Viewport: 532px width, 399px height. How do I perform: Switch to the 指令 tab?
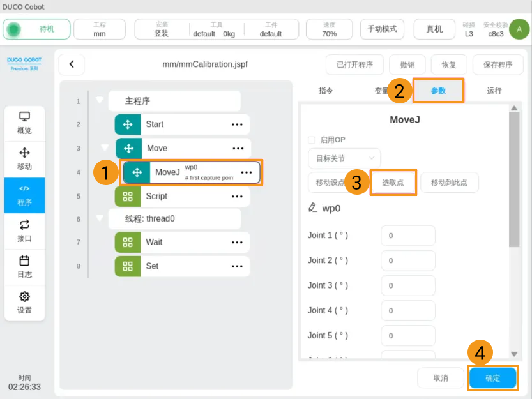pyautogui.click(x=326, y=91)
